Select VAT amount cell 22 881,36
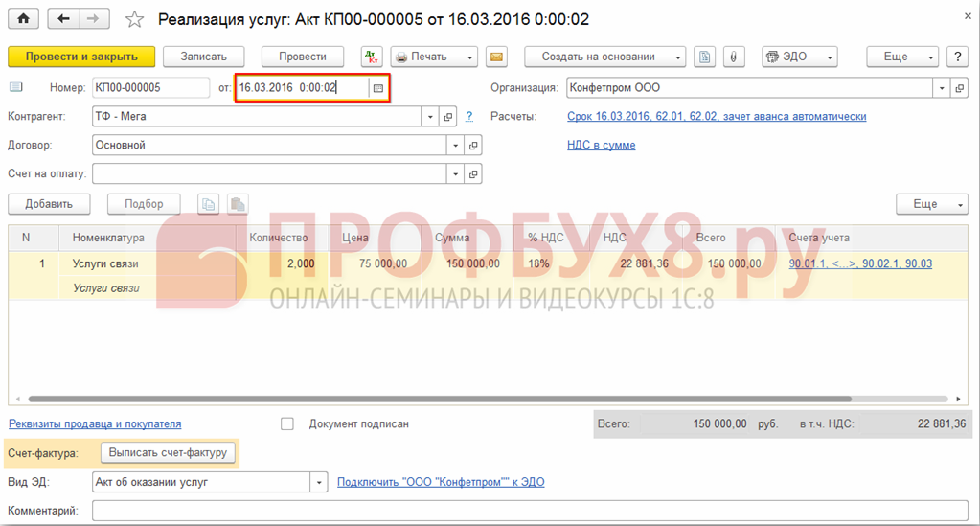 coord(636,263)
